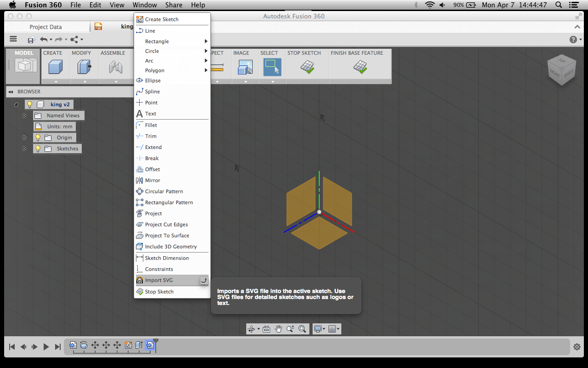Open the Circle submenu
Image resolution: width=588 pixels, height=368 pixels.
tap(172, 51)
